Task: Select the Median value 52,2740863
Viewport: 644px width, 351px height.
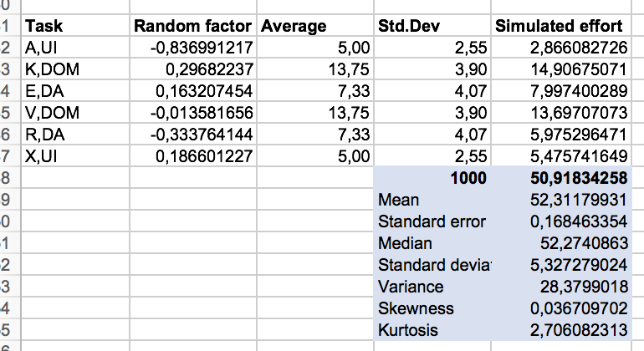Action: pos(561,243)
